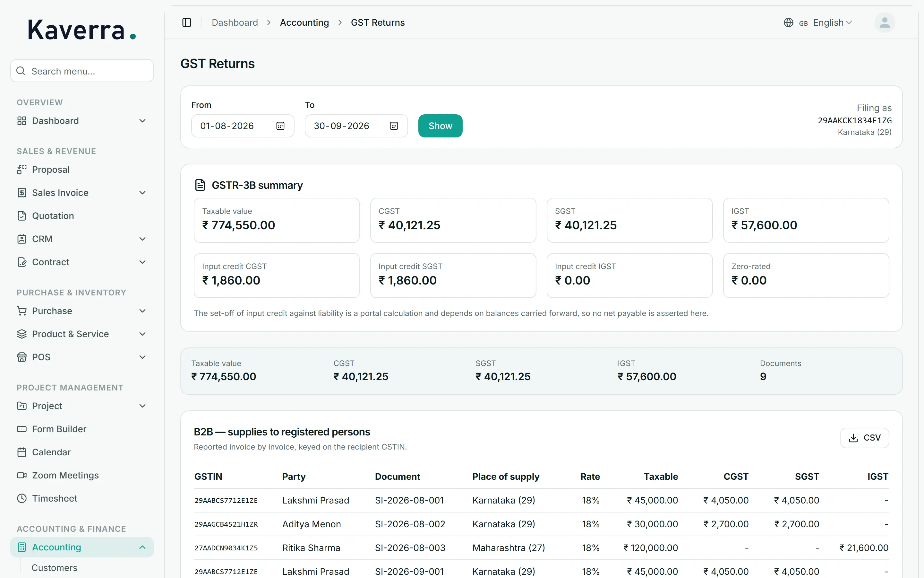Collapse the Accounting menu chevron
The height and width of the screenshot is (578, 924).
point(142,547)
